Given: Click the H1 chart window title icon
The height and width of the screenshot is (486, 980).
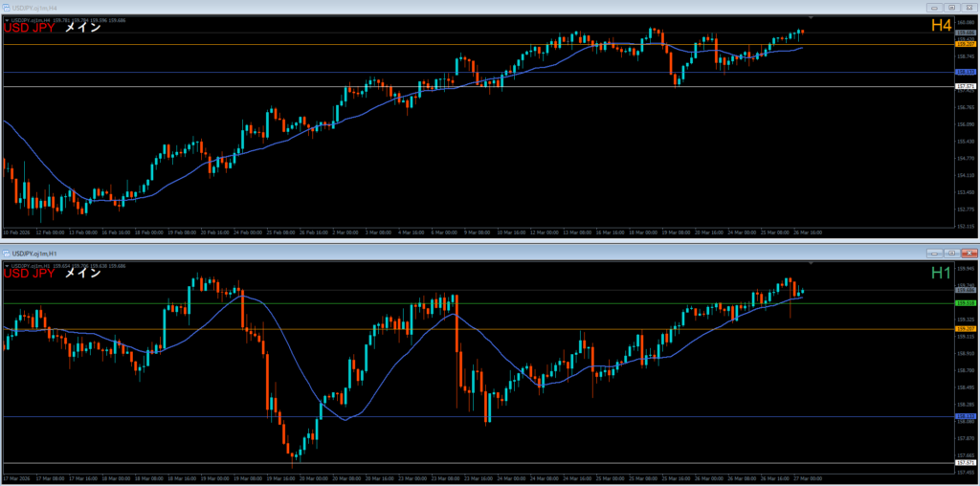Looking at the screenshot, I should pyautogui.click(x=6, y=253).
